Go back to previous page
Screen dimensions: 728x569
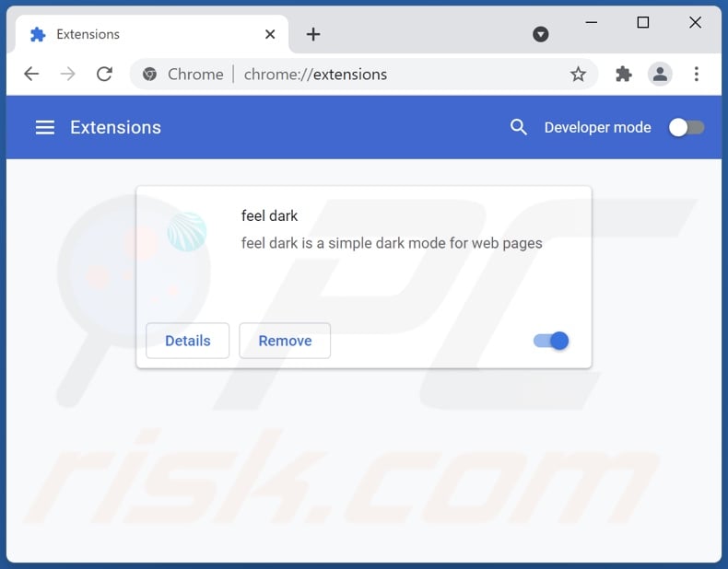pyautogui.click(x=31, y=75)
